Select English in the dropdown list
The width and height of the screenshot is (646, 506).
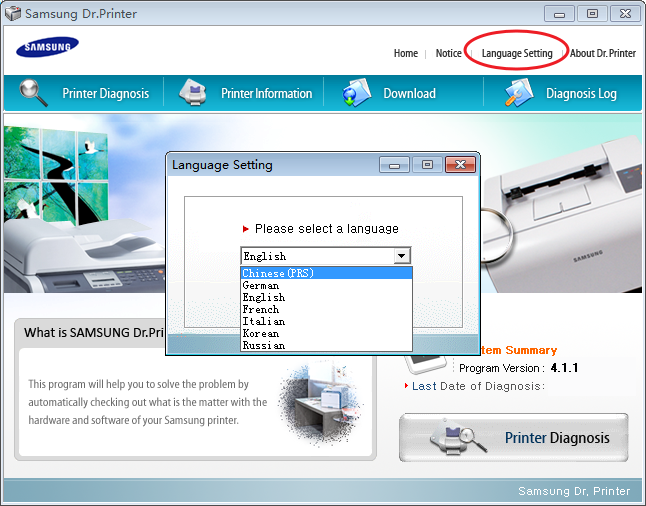click(x=326, y=297)
